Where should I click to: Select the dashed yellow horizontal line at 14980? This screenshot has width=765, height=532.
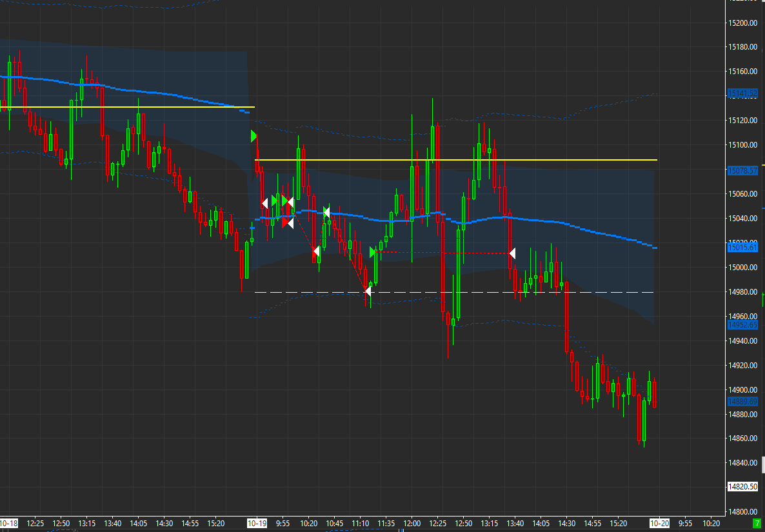tap(453, 293)
